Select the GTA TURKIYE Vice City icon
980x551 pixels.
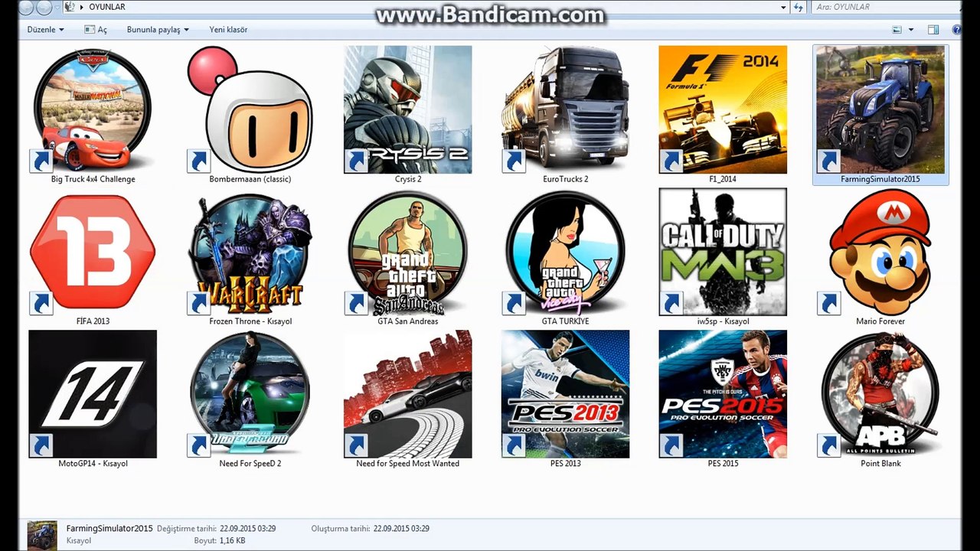tap(566, 252)
